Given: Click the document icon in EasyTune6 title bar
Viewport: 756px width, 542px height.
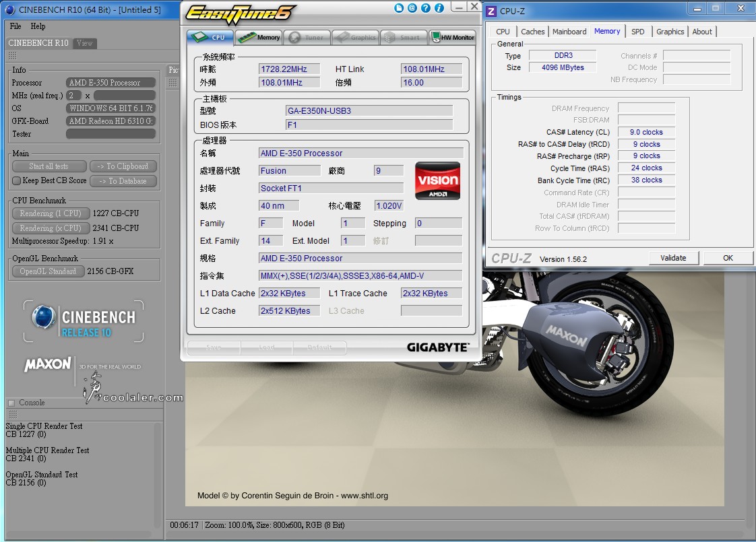Looking at the screenshot, I should (399, 7).
